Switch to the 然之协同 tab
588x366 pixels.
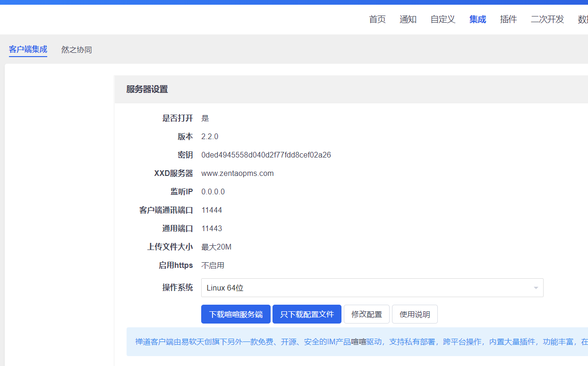(x=77, y=50)
